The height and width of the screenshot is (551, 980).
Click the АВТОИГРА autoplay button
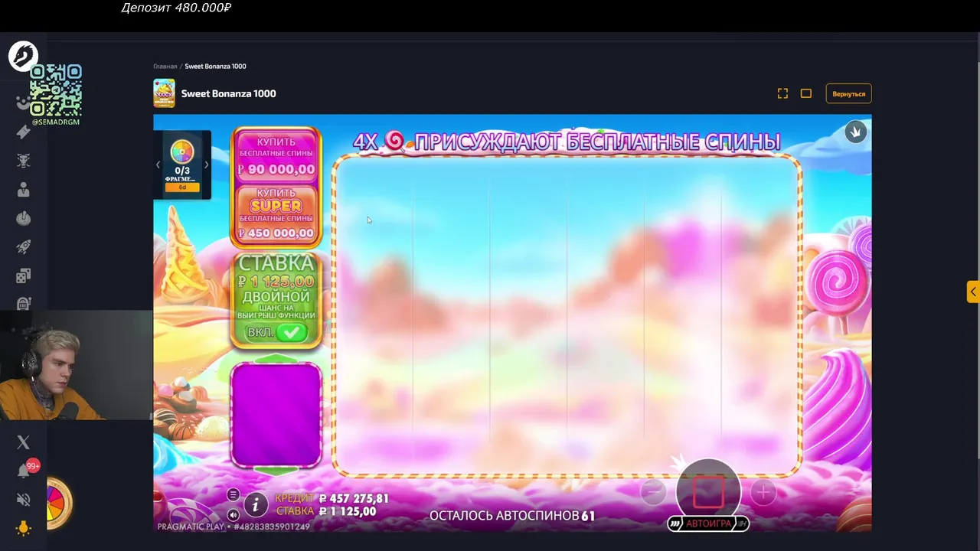pyautogui.click(x=708, y=523)
